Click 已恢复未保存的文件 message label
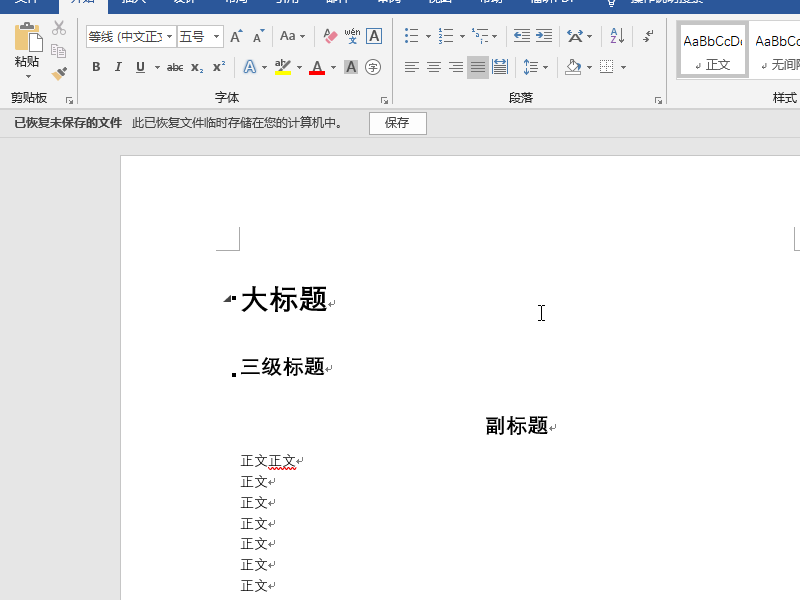This screenshot has height=600, width=800. [x=68, y=123]
